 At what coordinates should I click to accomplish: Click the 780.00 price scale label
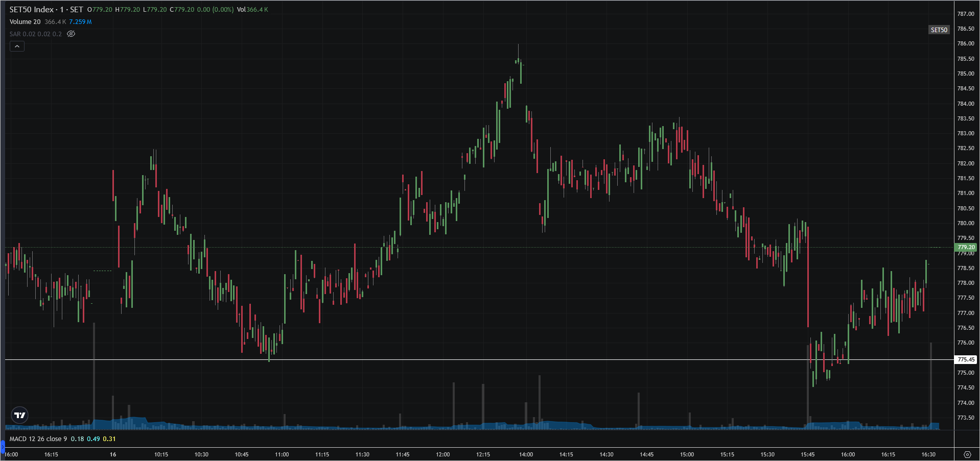[966, 223]
